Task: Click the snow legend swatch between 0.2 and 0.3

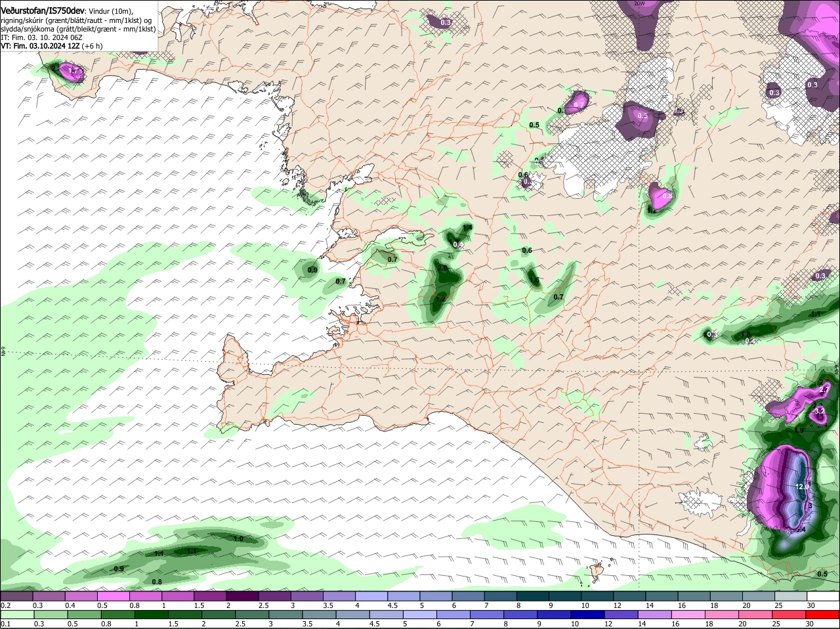Action: point(16,596)
